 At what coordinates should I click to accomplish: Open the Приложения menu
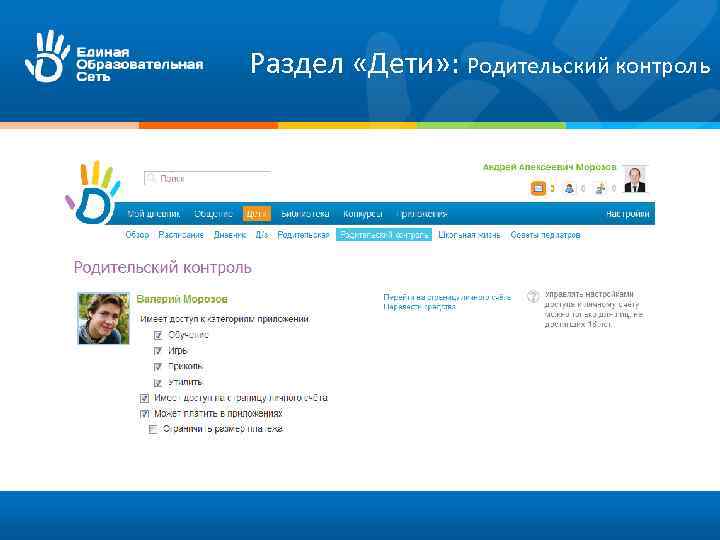point(423,214)
